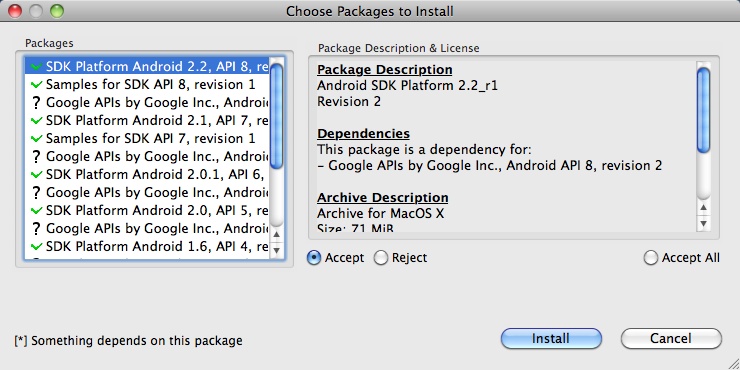Click the Packages list scroll up arrow
The image size is (740, 370).
277,234
